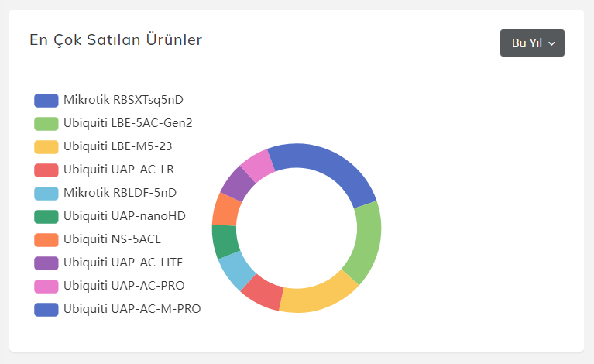Viewport: 594px width, 364px height.
Task: Click the Mikrotik RBSXTsq5nD legend label
Action: tap(123, 100)
